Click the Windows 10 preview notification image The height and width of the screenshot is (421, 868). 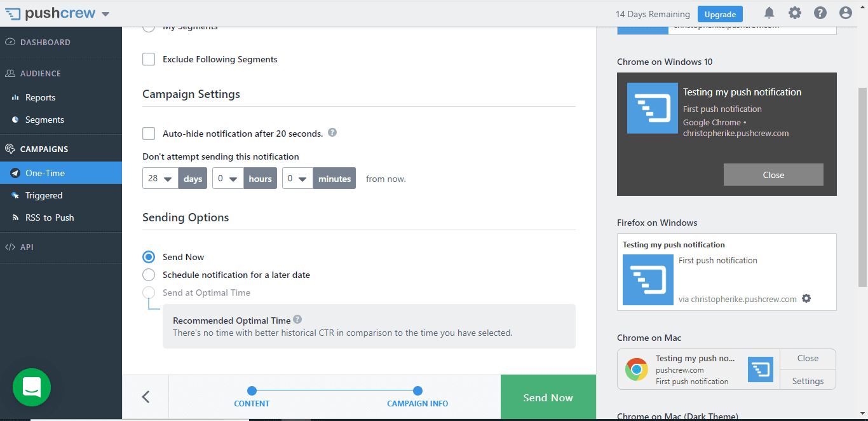[653, 108]
